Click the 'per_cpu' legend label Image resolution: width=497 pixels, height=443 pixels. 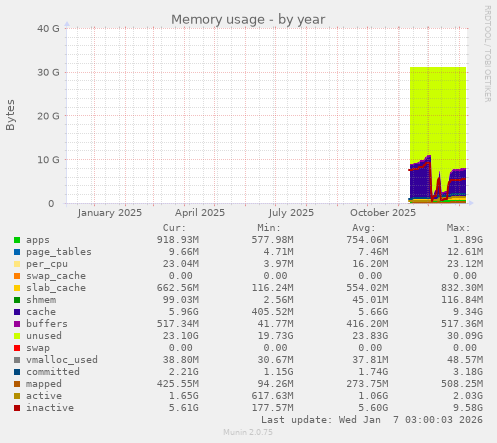pyautogui.click(x=47, y=264)
